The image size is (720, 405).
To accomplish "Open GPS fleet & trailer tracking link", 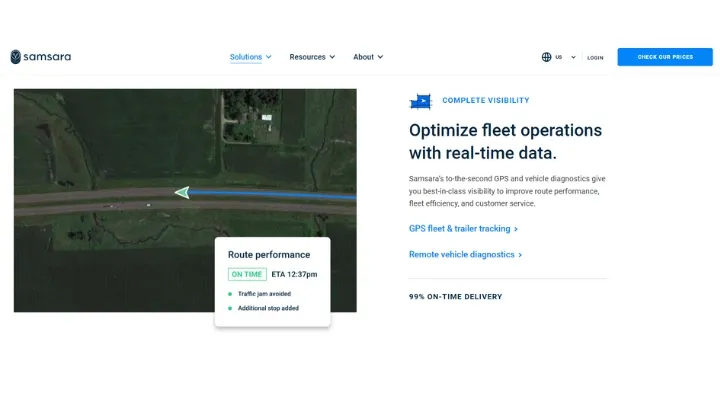I will click(463, 229).
